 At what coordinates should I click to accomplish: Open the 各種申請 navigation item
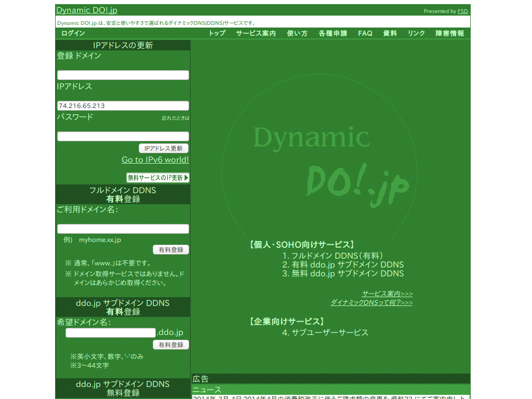pyautogui.click(x=333, y=33)
